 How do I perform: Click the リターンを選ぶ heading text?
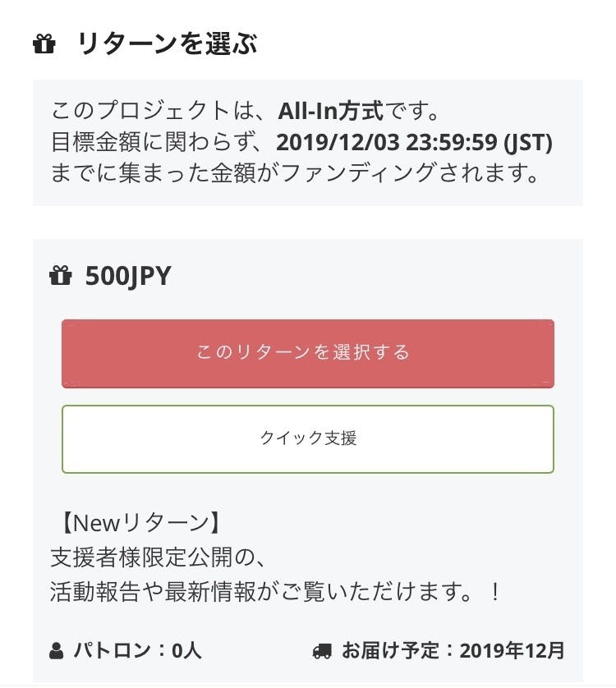tap(168, 44)
